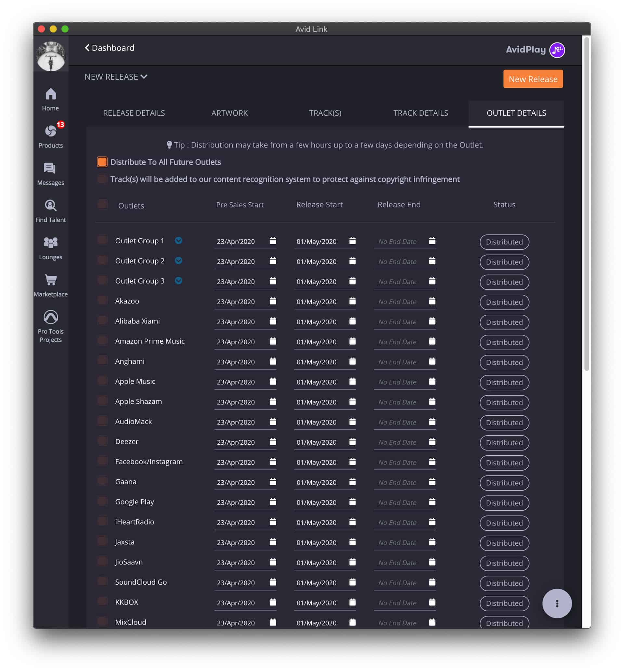This screenshot has width=624, height=672.
Task: Click Release Start date field for Facebook/Instagram
Action: (x=325, y=463)
